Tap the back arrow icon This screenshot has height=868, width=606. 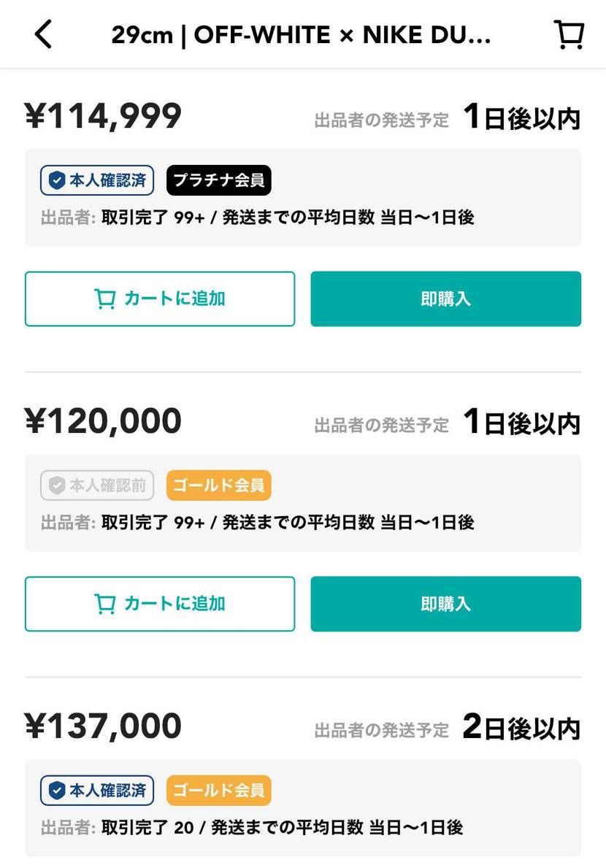coord(44,34)
